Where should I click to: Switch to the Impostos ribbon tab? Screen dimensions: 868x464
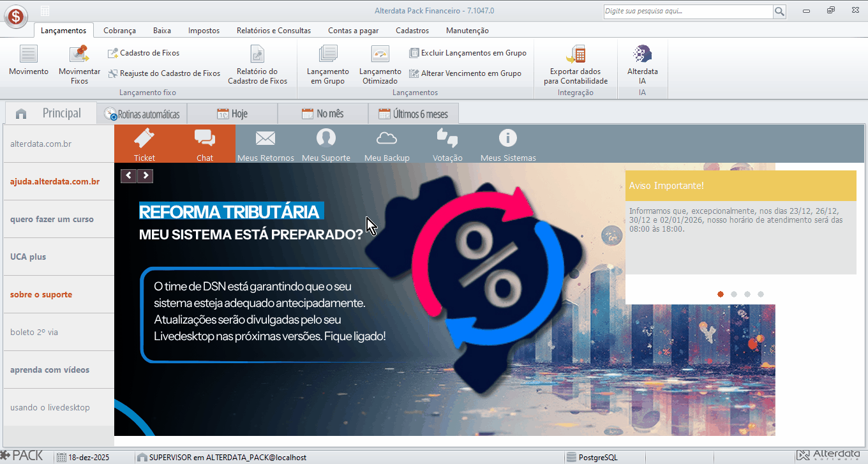(x=204, y=31)
